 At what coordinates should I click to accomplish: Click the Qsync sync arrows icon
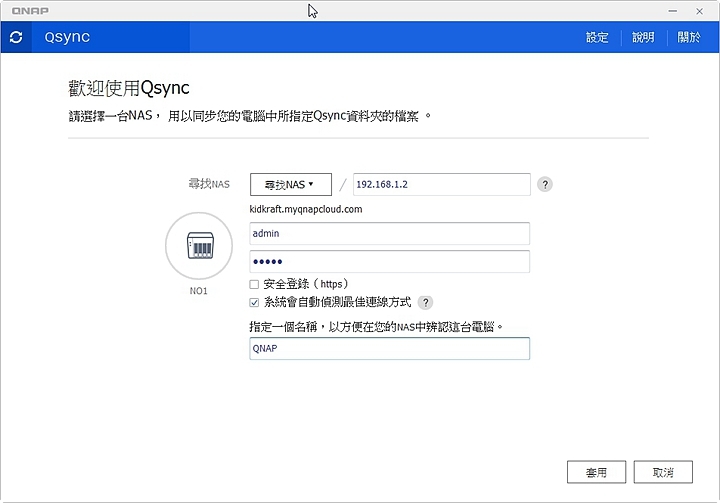click(16, 37)
